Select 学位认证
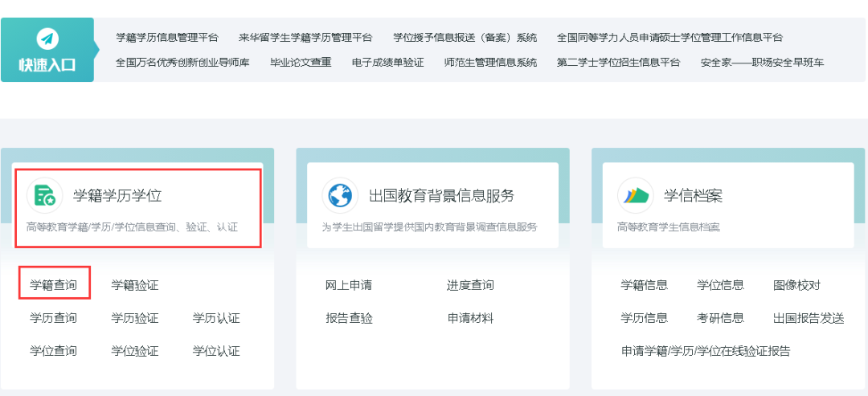The height and width of the screenshot is (396, 868). coord(216,351)
